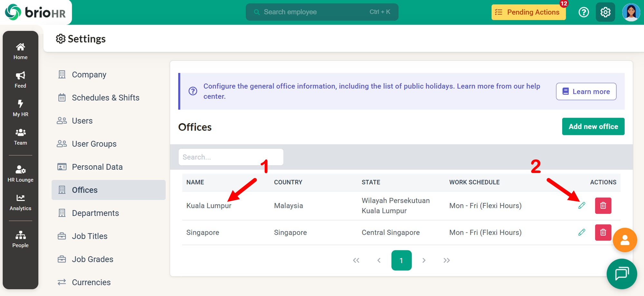Screen dimensions: 644x296
Task: Open Pending Actions list
Action: pyautogui.click(x=528, y=12)
